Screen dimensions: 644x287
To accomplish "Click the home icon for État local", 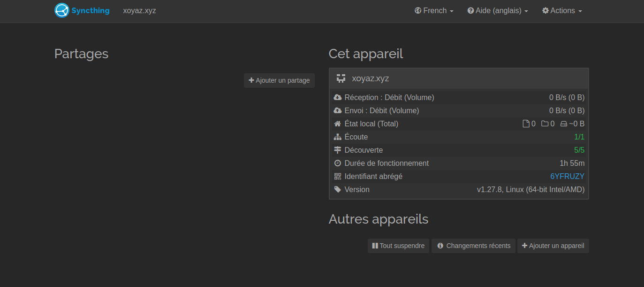I will coord(338,124).
